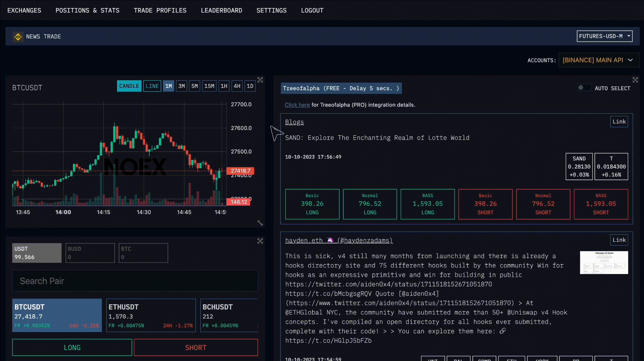644x361 pixels.
Task: Click the 'Click here' Treeofalpha PRO link
Action: (x=297, y=105)
